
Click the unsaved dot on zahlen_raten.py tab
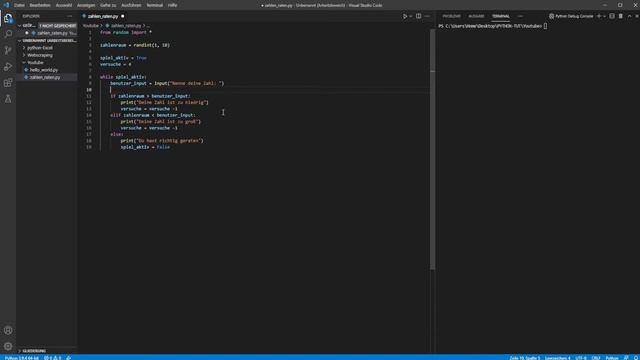(122, 16)
